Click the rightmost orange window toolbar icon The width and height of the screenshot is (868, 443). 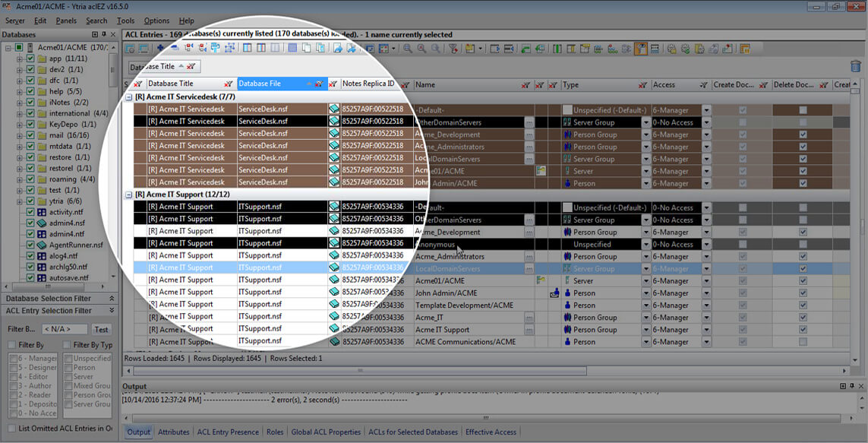point(744,49)
